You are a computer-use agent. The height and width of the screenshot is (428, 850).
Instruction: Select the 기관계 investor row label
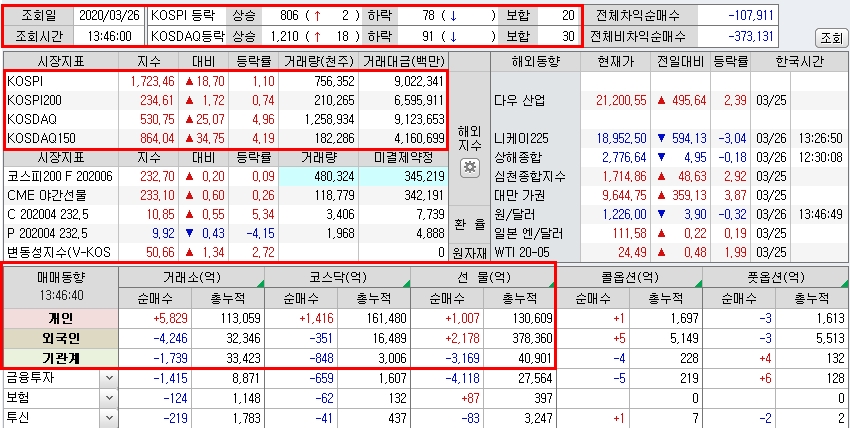61,358
